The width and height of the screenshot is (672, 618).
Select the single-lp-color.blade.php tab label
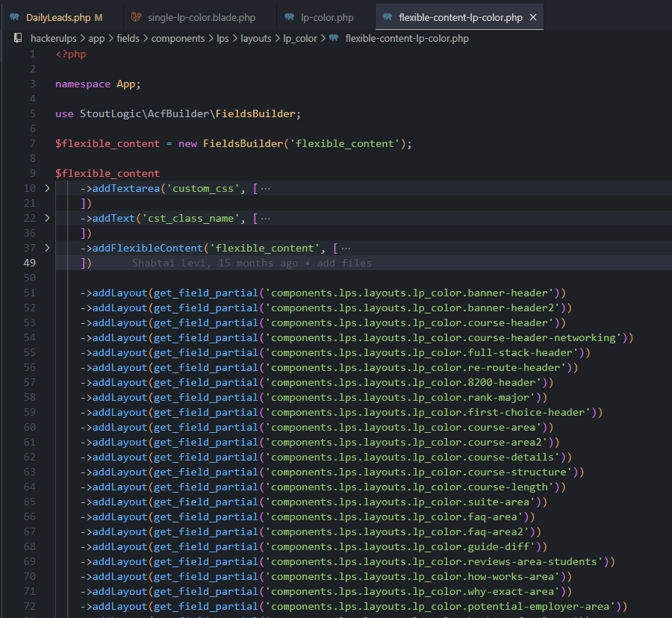pyautogui.click(x=202, y=17)
